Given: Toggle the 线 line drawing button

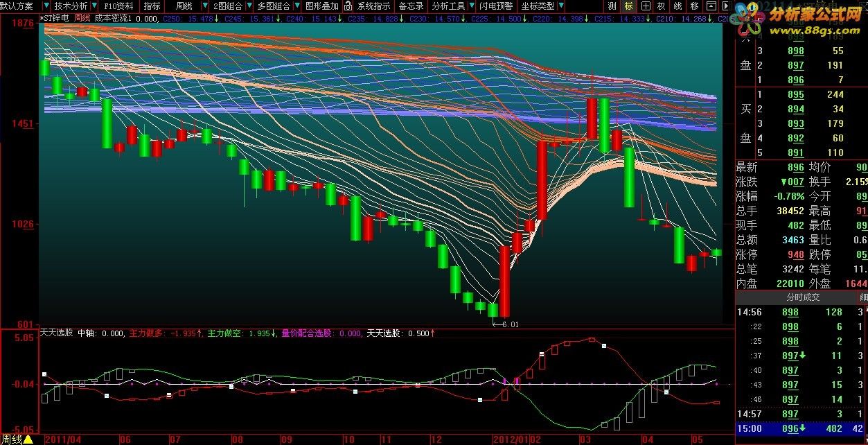Looking at the screenshot, I should point(678,6).
